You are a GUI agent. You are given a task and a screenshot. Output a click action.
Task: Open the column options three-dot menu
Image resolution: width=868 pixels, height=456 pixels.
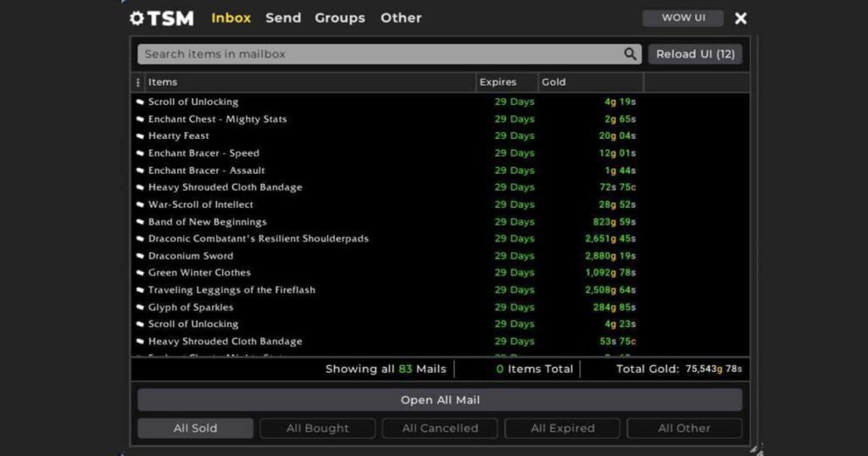[138, 82]
